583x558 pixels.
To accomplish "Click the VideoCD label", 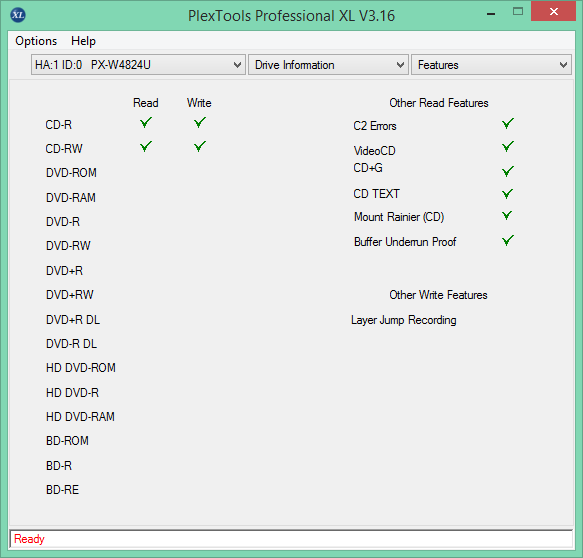I will pyautogui.click(x=374, y=151).
